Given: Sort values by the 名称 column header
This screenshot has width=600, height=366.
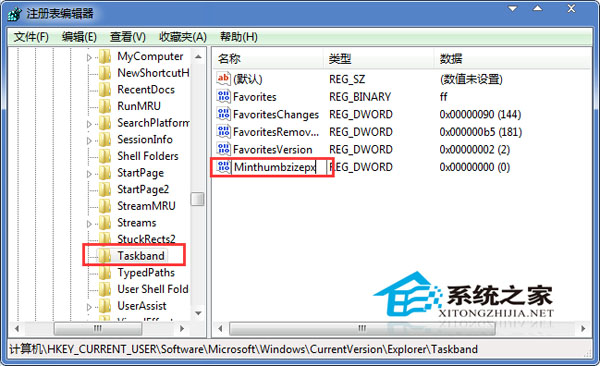Looking at the screenshot, I should click(x=268, y=59).
